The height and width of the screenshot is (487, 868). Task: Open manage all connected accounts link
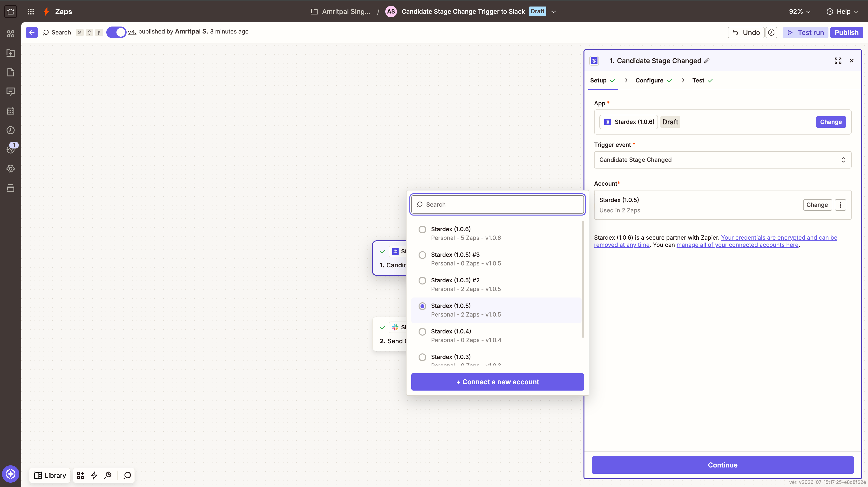[737, 245]
